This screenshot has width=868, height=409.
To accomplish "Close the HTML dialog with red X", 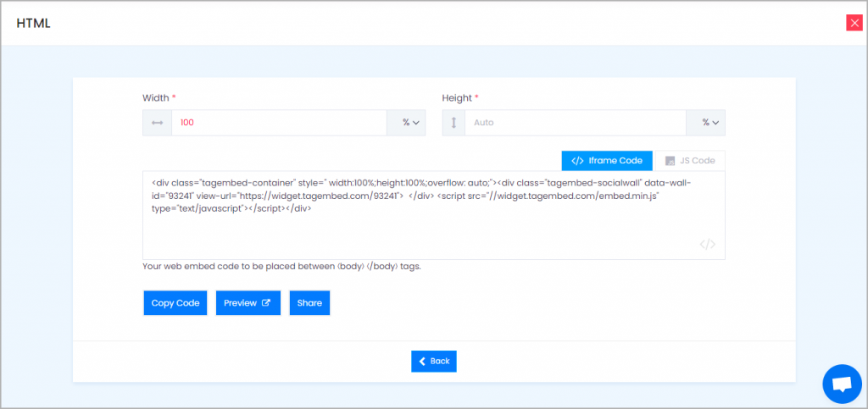I will pos(854,23).
